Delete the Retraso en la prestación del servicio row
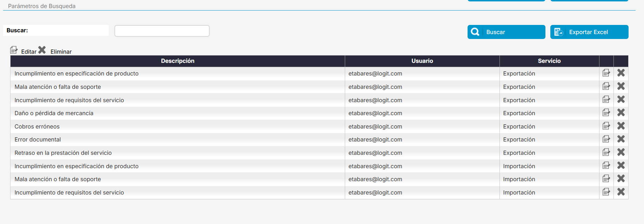 (x=621, y=152)
